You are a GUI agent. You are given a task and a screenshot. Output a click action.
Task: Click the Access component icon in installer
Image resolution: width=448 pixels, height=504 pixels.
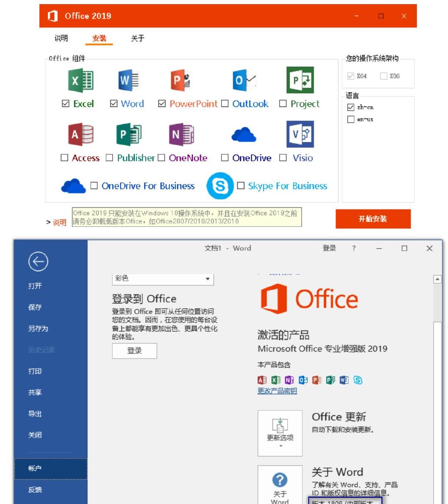81,134
